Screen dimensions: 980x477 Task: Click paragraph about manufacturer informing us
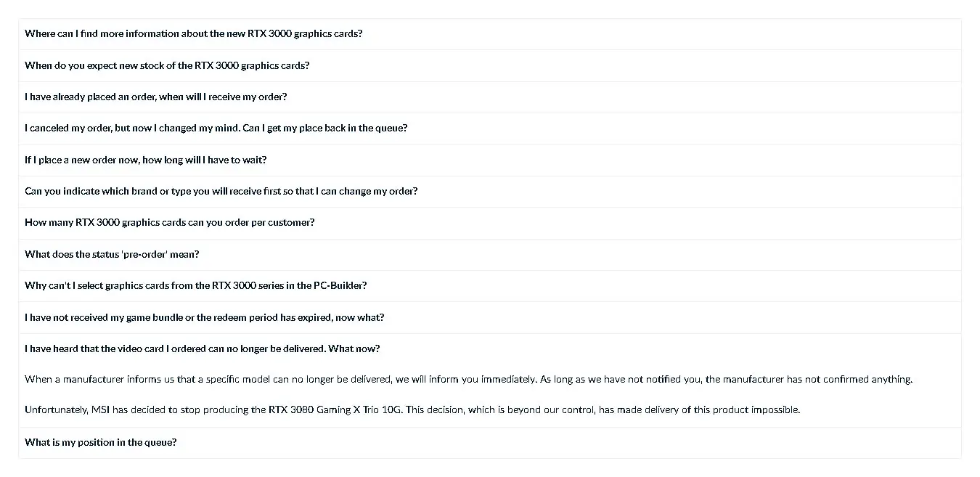click(x=468, y=379)
